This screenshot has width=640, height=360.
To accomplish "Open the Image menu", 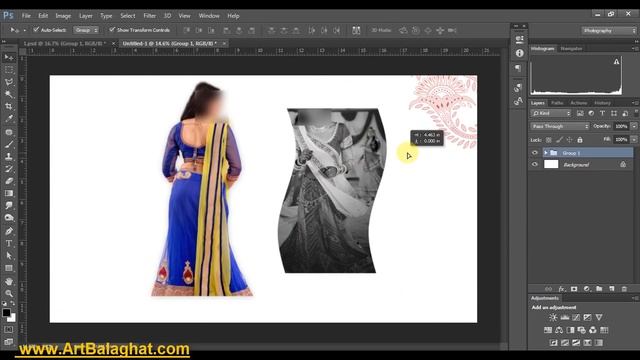I will pos(63,16).
